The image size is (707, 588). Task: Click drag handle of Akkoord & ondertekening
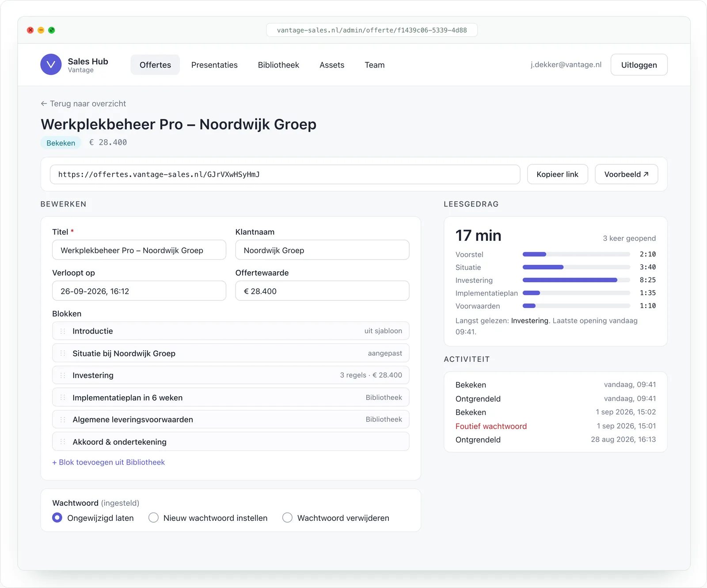click(x=63, y=442)
